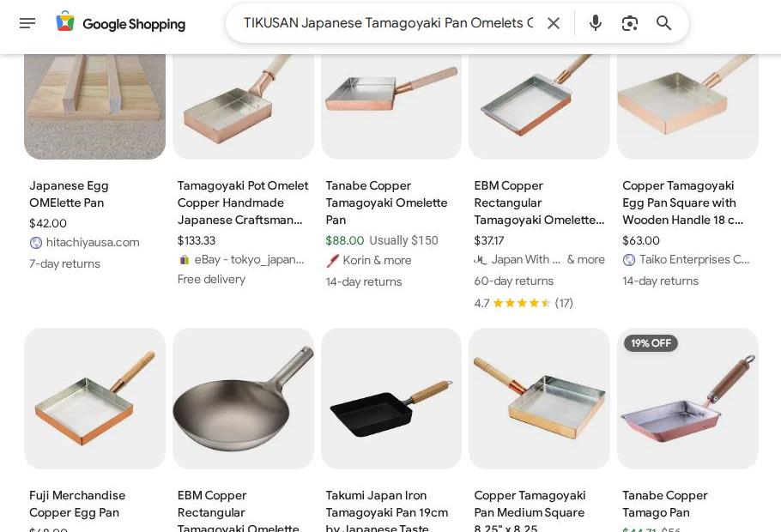Screen dimensions: 781x532
Task: Click inside the search input field
Action: (x=388, y=23)
